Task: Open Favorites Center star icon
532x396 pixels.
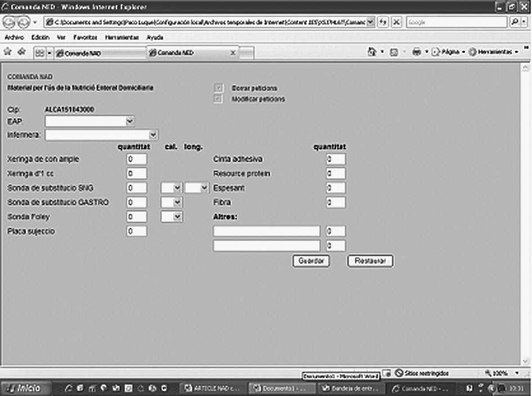Action: click(8, 52)
